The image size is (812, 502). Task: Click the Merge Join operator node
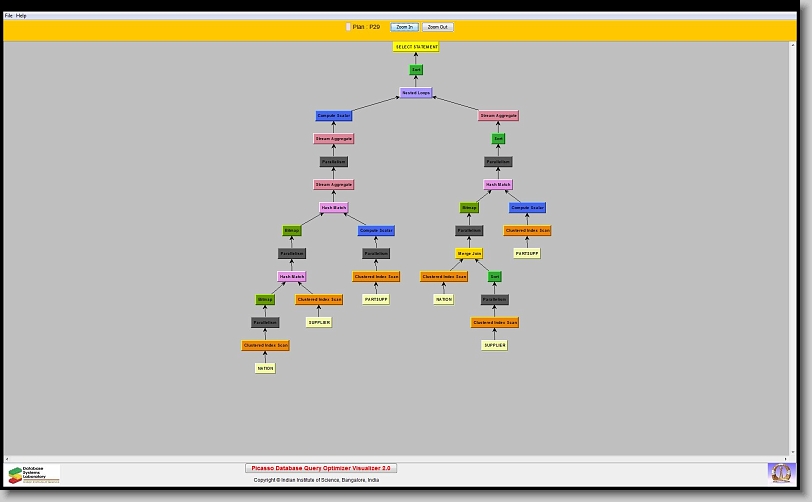tap(469, 254)
